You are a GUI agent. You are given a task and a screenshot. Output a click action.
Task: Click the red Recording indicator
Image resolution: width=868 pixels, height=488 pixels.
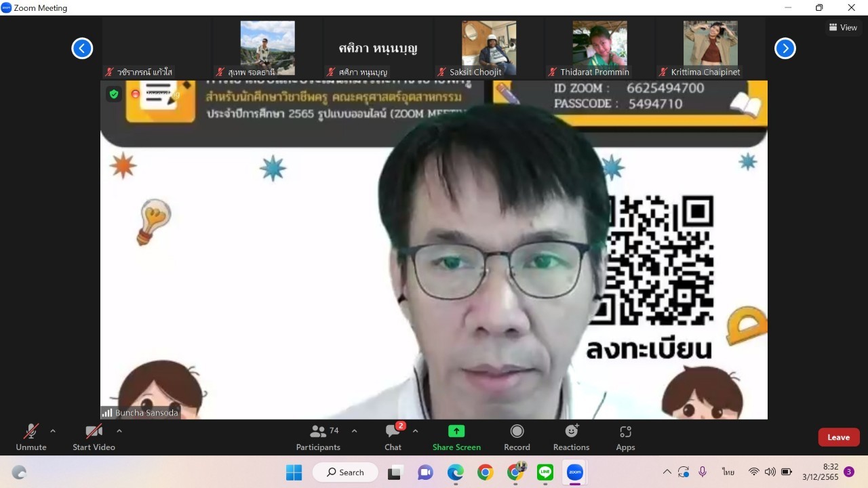[x=155, y=94]
